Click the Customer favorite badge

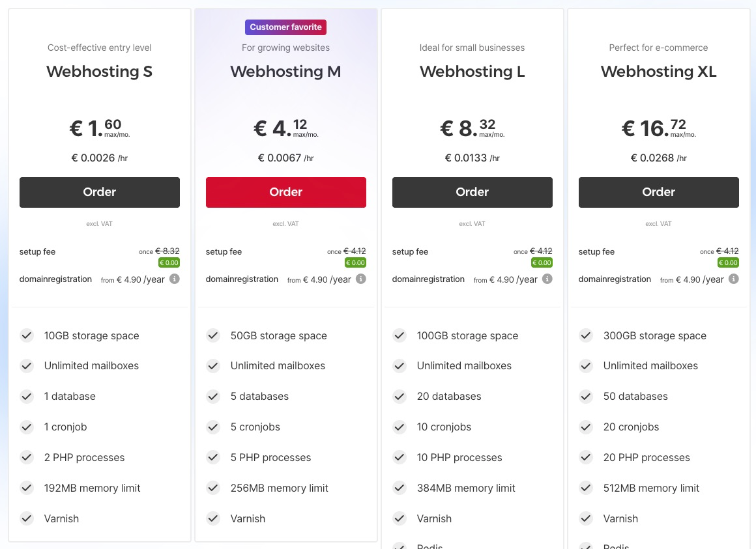point(286,27)
